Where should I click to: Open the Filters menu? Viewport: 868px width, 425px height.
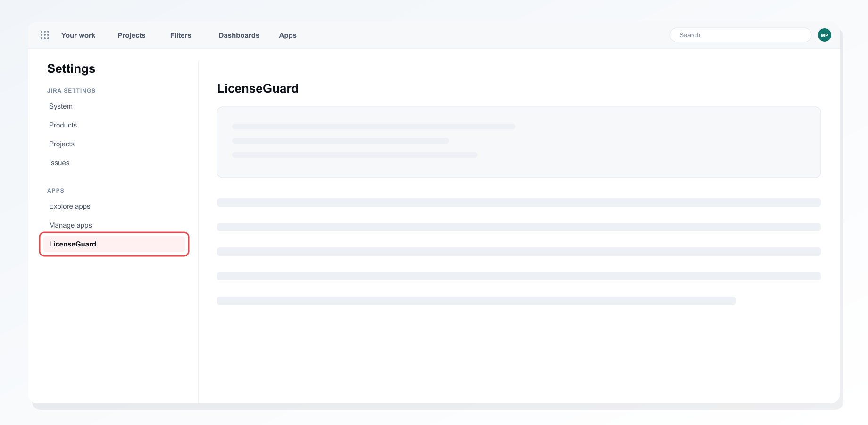[x=181, y=35]
